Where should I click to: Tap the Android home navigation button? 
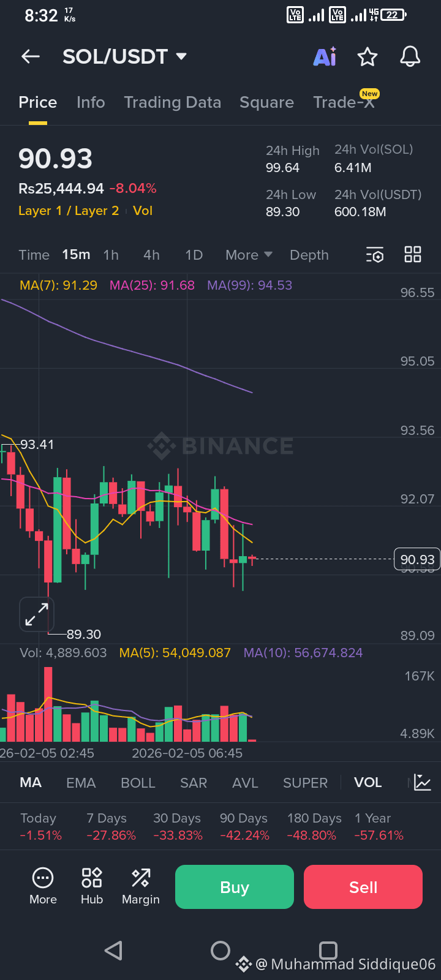(221, 951)
